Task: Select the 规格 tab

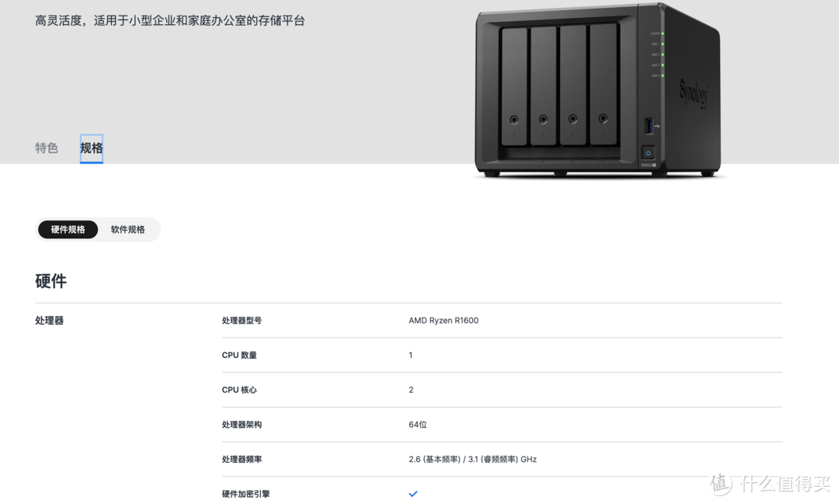Action: 91,148
